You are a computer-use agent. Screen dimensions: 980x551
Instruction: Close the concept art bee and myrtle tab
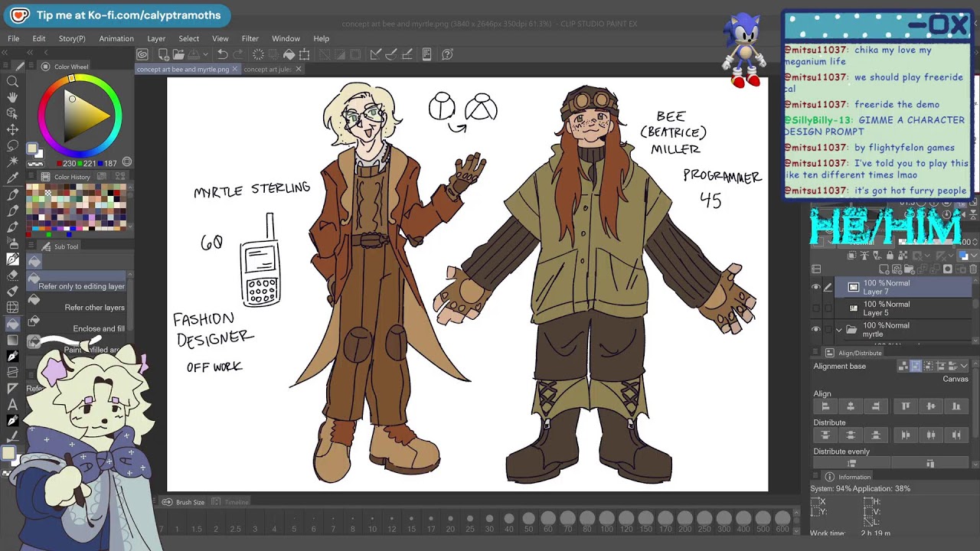tap(236, 70)
